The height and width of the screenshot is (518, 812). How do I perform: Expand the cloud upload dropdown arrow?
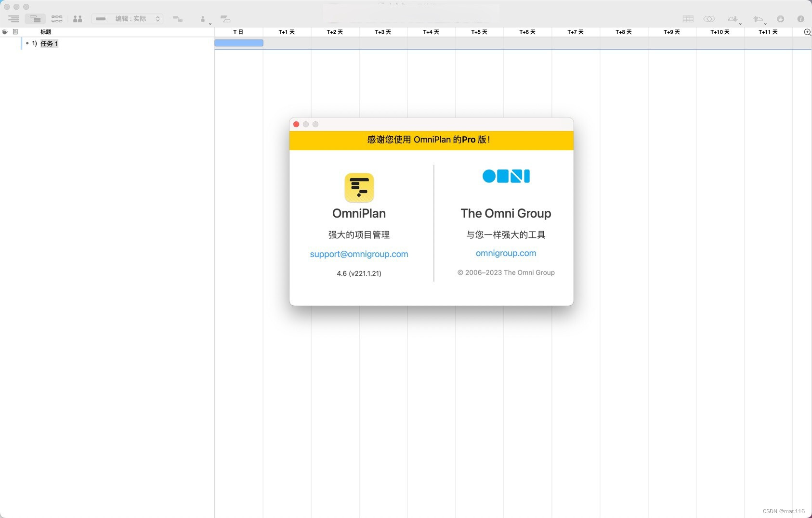(x=765, y=24)
